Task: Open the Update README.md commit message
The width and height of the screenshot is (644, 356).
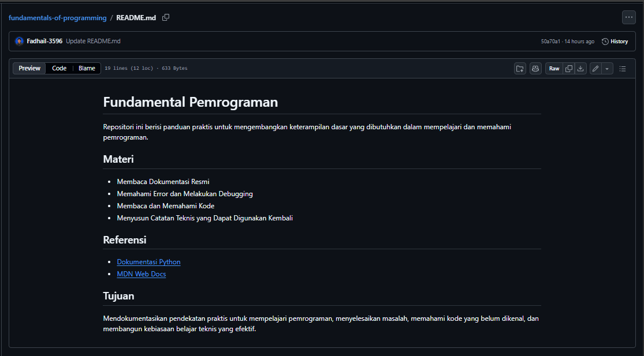Action: coord(93,42)
